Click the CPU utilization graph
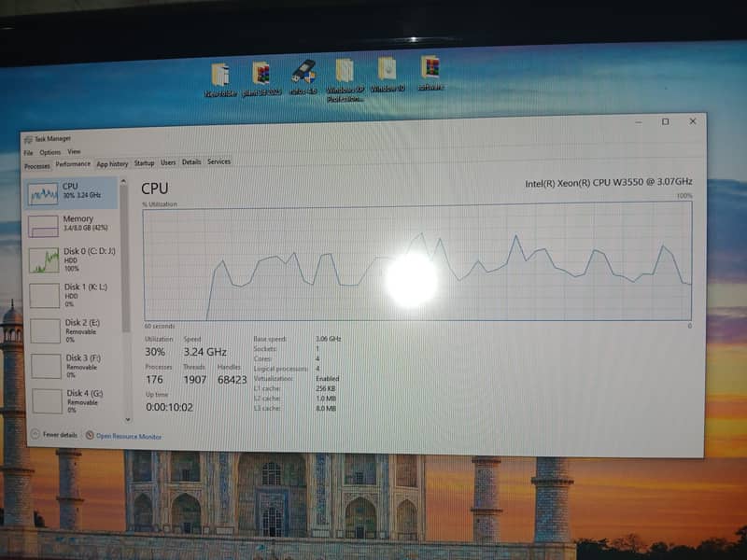Screen dimensions: 747x560 click(x=417, y=261)
